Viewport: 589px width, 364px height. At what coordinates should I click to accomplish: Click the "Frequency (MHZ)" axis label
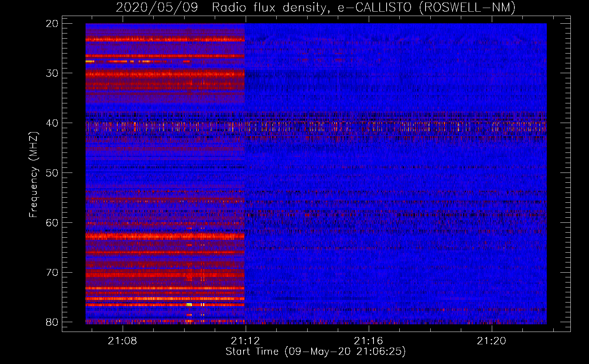pos(33,174)
